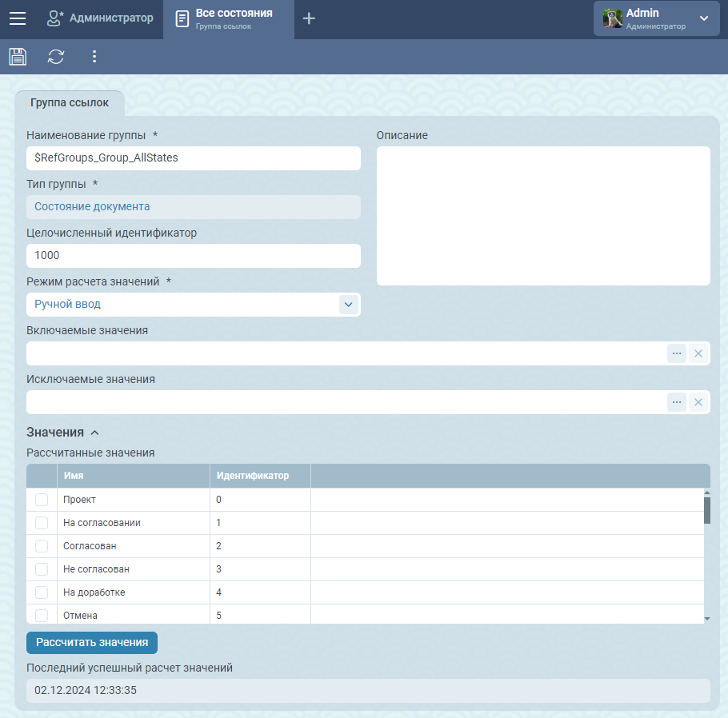
Task: Open the three-dot more actions menu
Action: coord(94,56)
